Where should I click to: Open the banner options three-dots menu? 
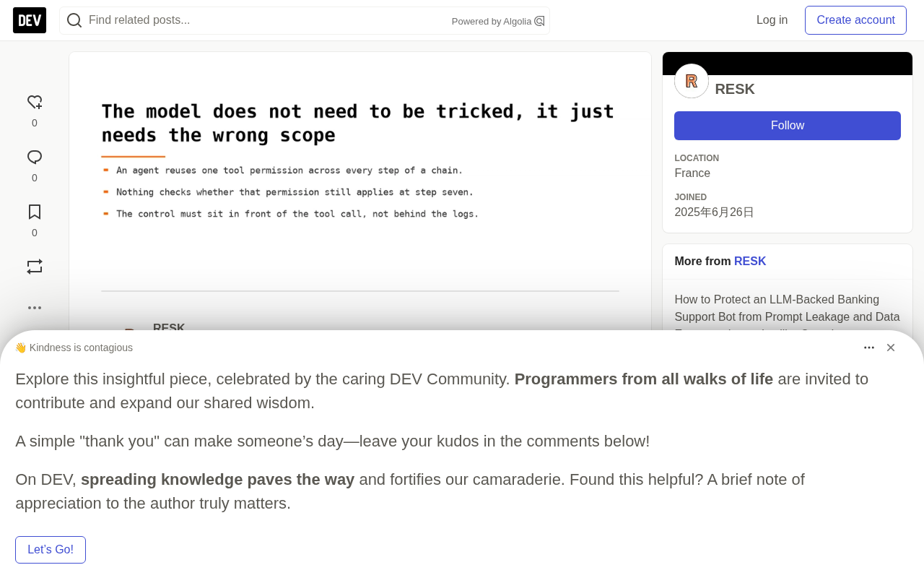pyautogui.click(x=869, y=348)
